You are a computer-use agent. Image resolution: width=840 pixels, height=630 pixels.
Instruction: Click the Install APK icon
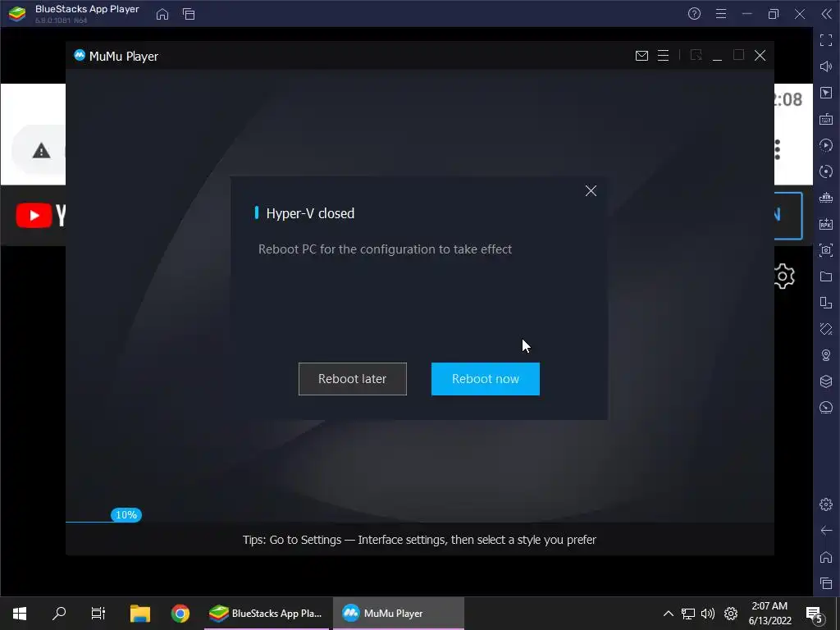pos(826,224)
